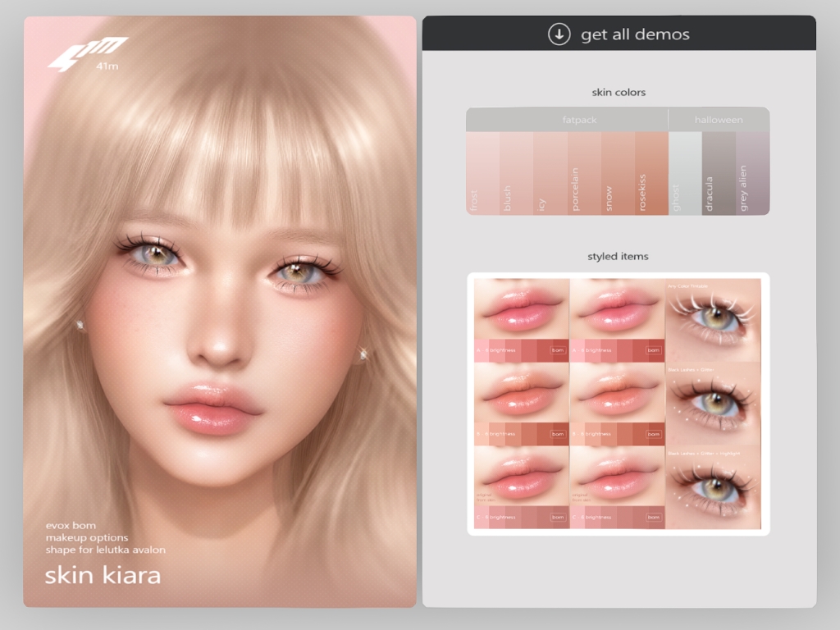840x630 pixels.
Task: Choose the icy skin tone swatch
Action: tap(550, 174)
